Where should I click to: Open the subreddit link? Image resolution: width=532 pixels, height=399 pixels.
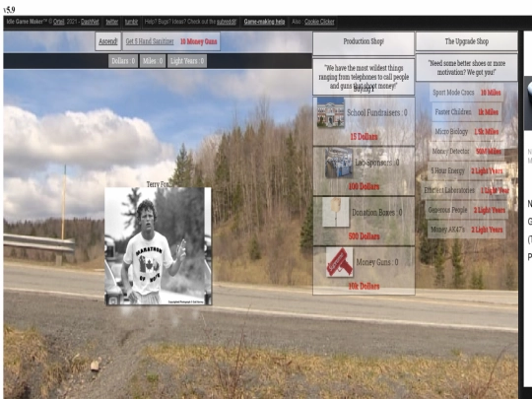(227, 22)
